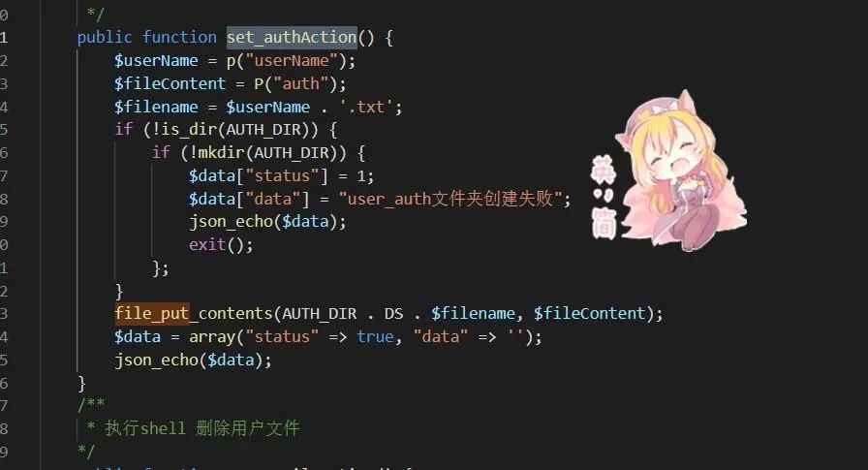Click the $userName variable declaration
Screen dimensions: 868x470
coord(156,61)
